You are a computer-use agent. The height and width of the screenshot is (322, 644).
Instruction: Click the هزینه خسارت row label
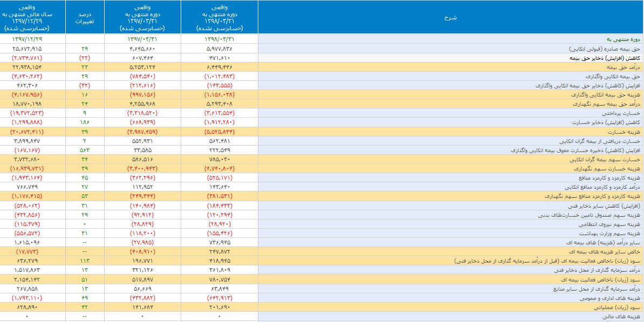(x=626, y=132)
